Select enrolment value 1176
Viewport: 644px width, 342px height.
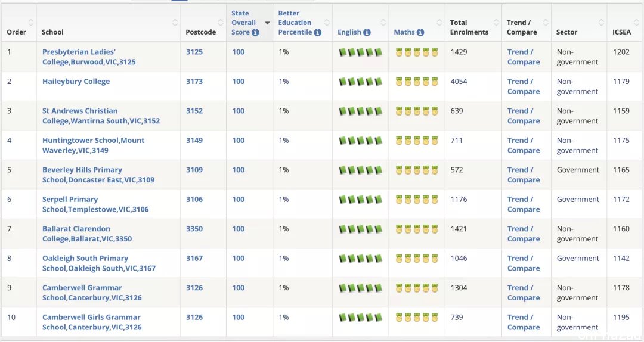(x=459, y=200)
